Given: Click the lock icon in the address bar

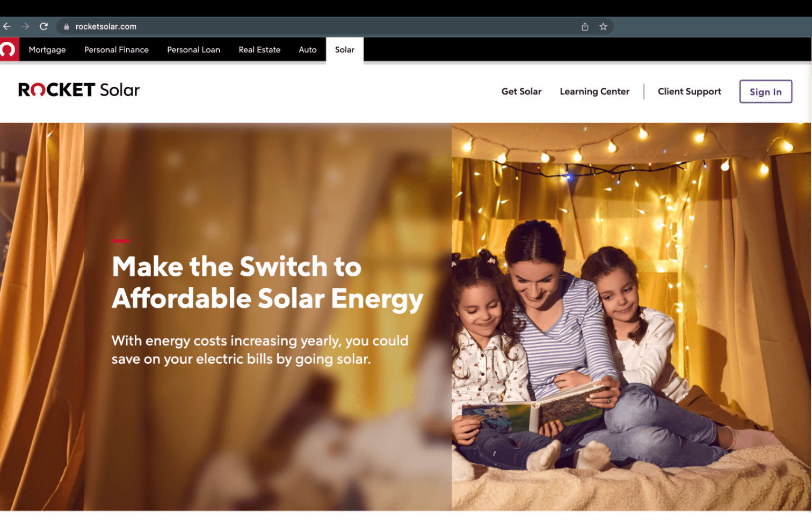Looking at the screenshot, I should pos(67,26).
